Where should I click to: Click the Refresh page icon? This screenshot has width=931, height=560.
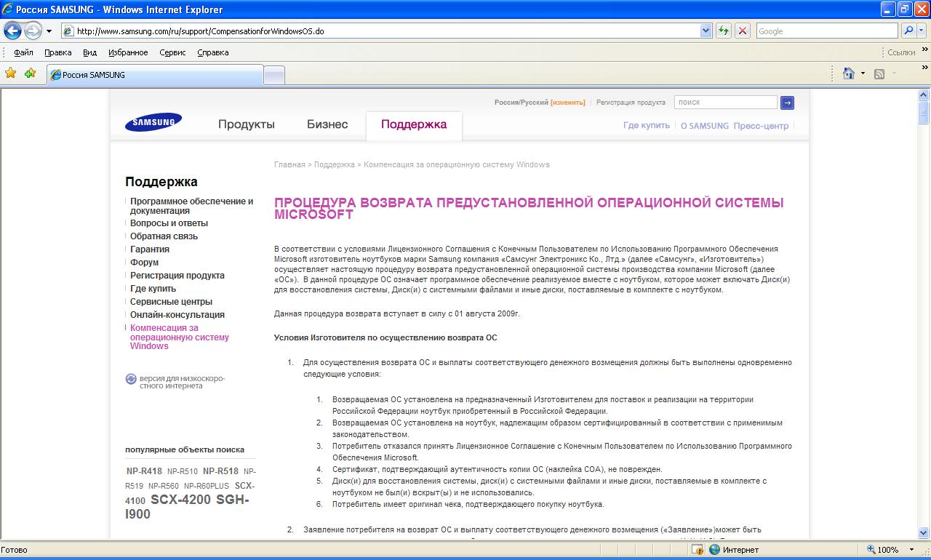[724, 31]
